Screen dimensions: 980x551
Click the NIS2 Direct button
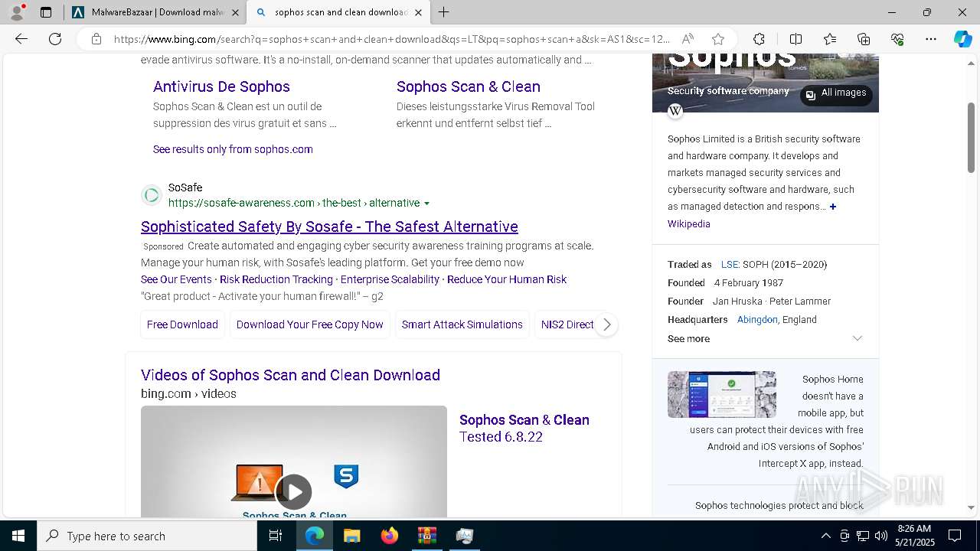click(567, 324)
